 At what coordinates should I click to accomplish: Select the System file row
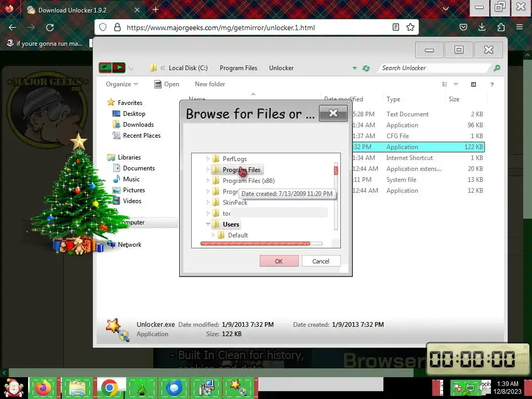click(x=418, y=179)
